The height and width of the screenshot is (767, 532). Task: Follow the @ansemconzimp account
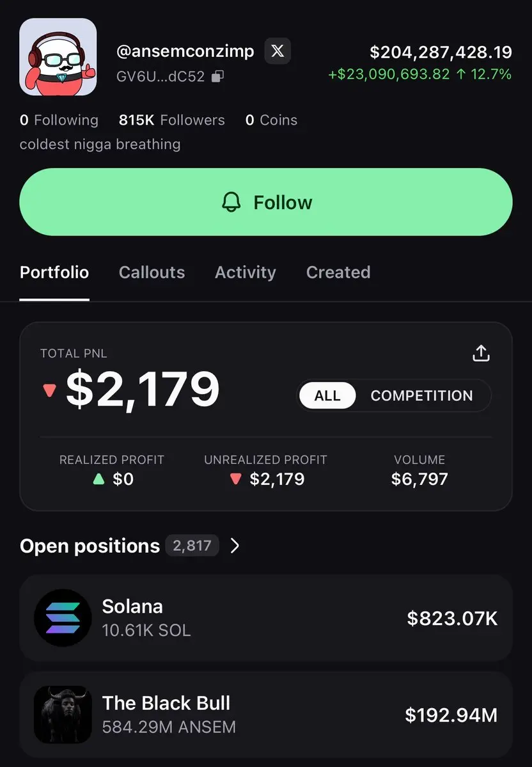266,202
